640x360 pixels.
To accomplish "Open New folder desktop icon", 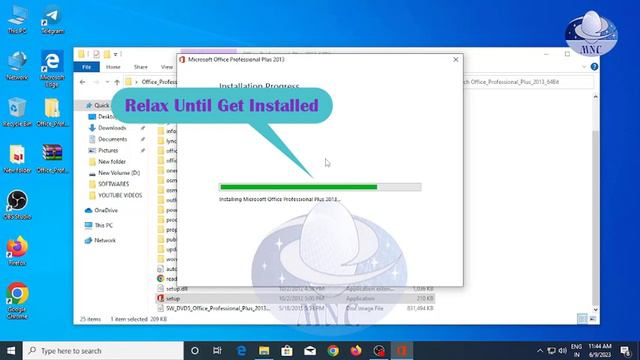I will [17, 158].
